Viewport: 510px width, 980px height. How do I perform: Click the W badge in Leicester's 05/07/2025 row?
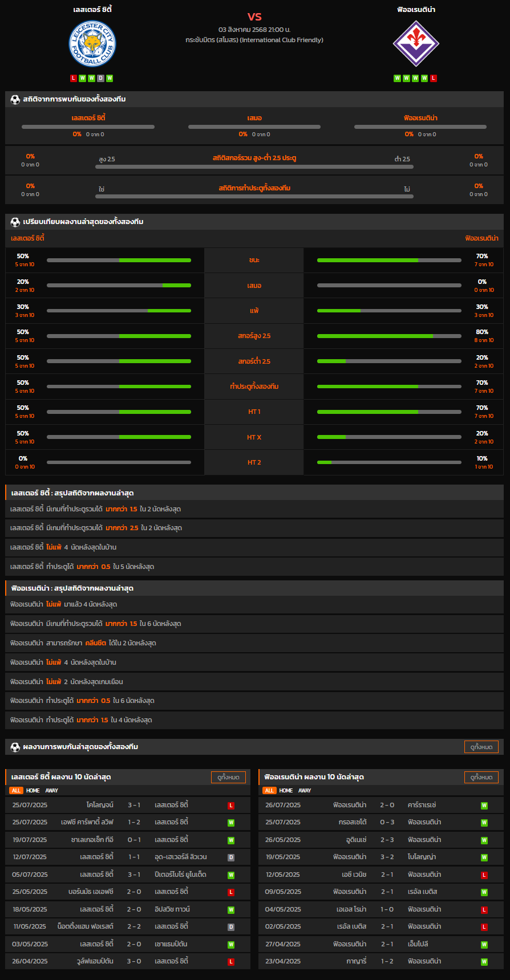pos(231,875)
